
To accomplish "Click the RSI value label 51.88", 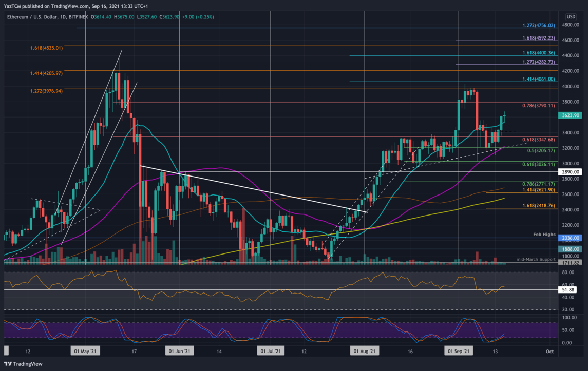I will click(568, 290).
